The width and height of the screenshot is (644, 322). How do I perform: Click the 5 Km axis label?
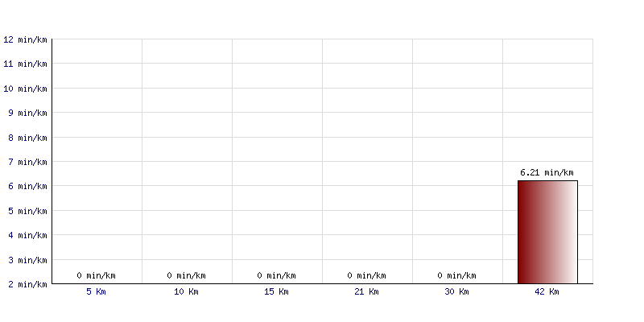tap(96, 292)
